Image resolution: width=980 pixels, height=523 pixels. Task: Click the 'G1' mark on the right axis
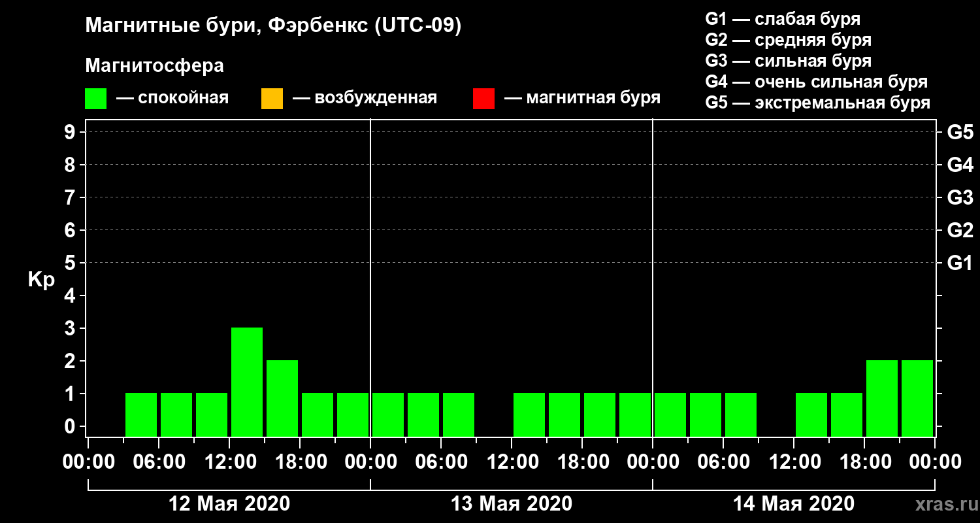tap(960, 263)
